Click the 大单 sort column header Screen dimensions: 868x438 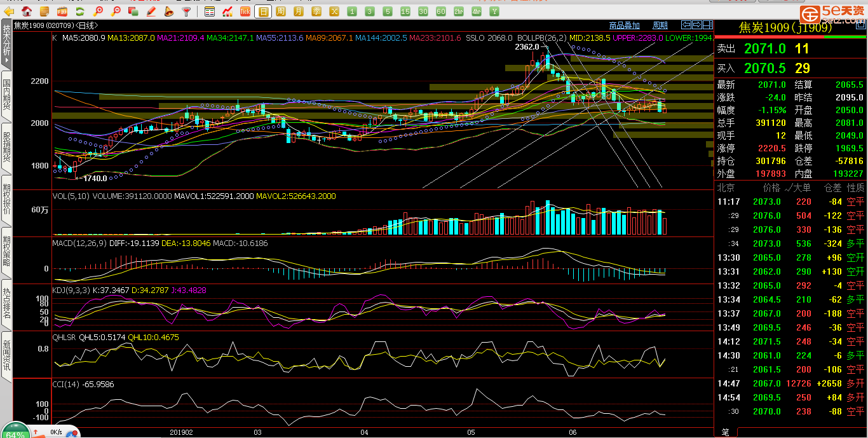[798, 188]
